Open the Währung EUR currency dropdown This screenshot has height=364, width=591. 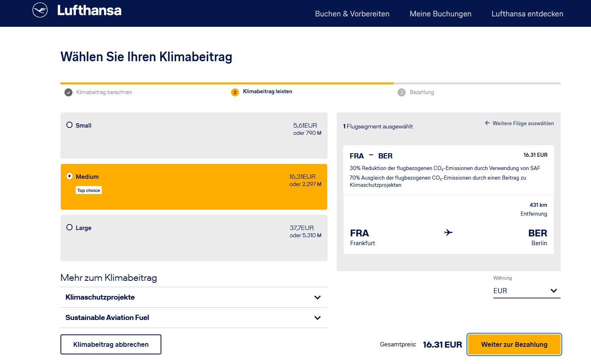click(526, 291)
